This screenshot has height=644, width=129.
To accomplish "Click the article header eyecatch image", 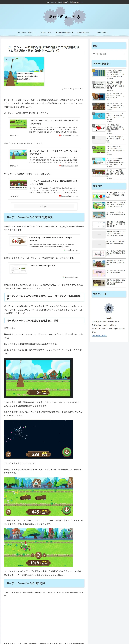I will pos(24,71).
